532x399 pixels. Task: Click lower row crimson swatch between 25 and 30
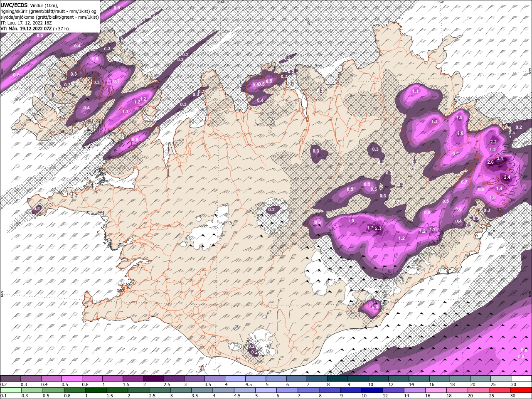pyautogui.click(x=500, y=390)
